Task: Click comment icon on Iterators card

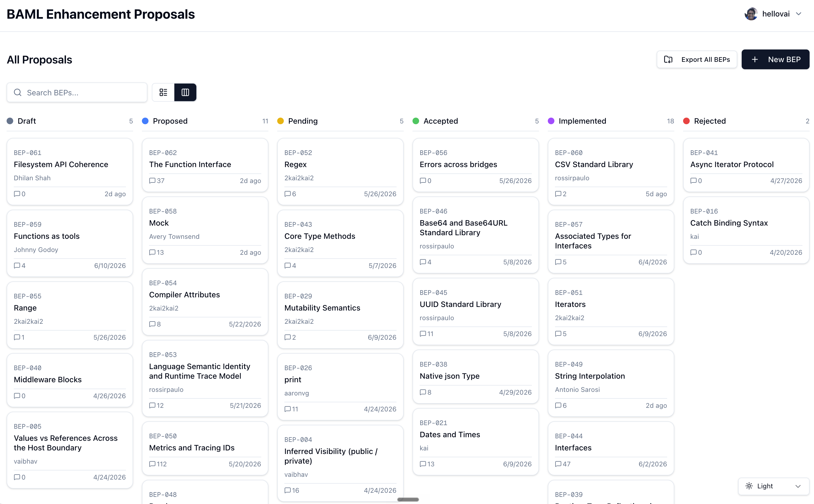Action: click(x=558, y=334)
